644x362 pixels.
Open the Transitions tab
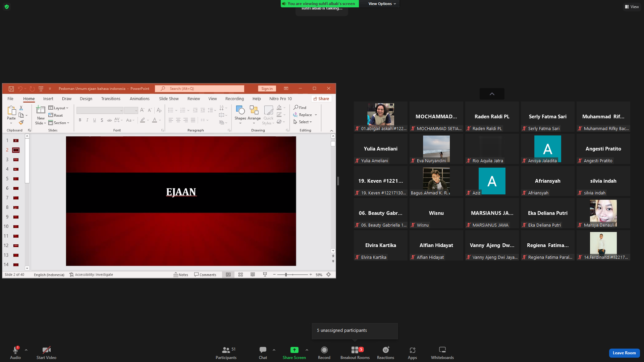click(111, 99)
